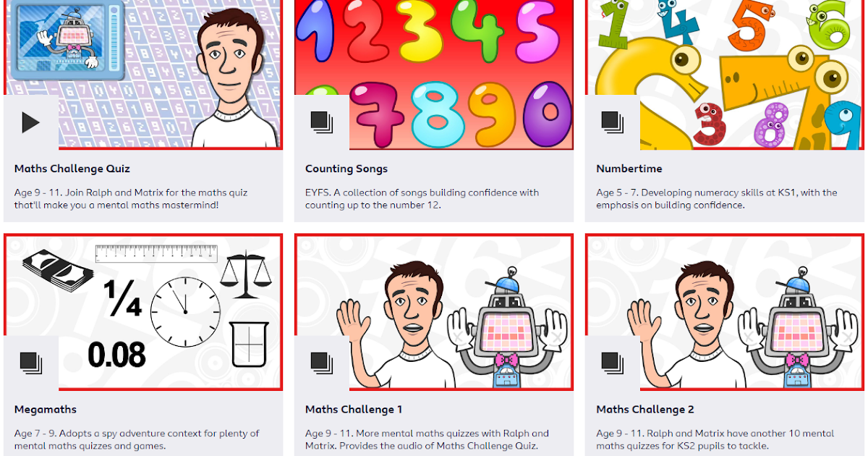Viewport: 868px width, 456px height.
Task: Click play icon on Maths Challenge Quiz
Action: [31, 122]
